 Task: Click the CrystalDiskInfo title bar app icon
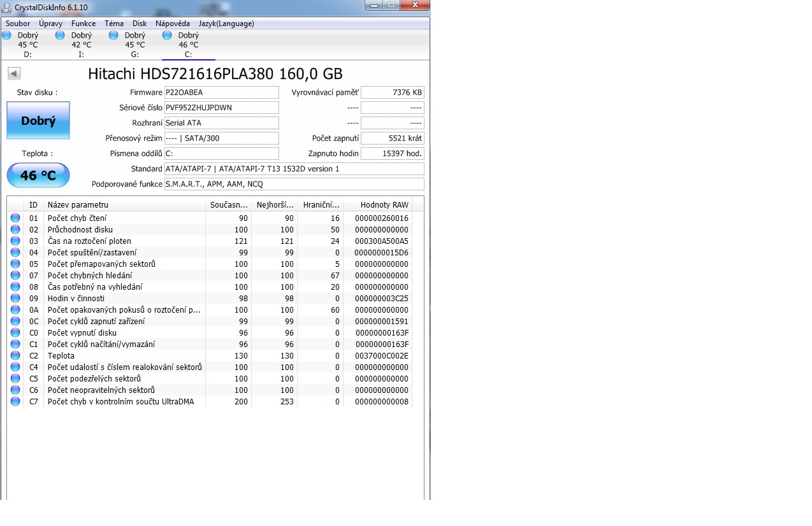(x=7, y=7)
